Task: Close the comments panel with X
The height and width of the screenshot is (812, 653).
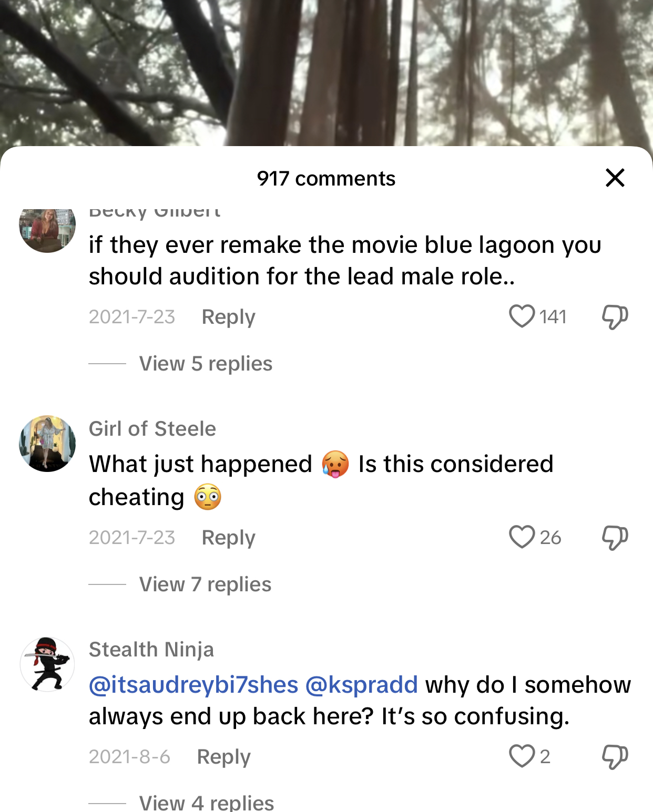Action: pos(615,178)
